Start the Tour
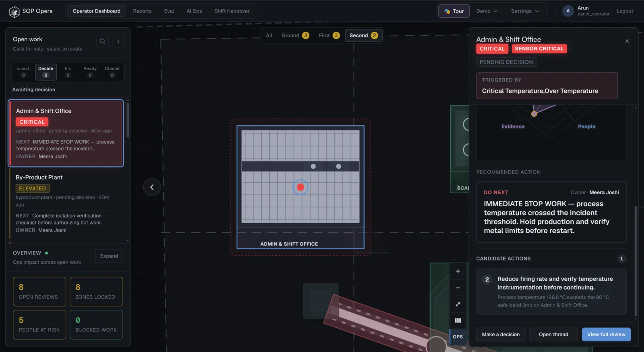Viewport: 644px width, 352px height. coord(454,11)
